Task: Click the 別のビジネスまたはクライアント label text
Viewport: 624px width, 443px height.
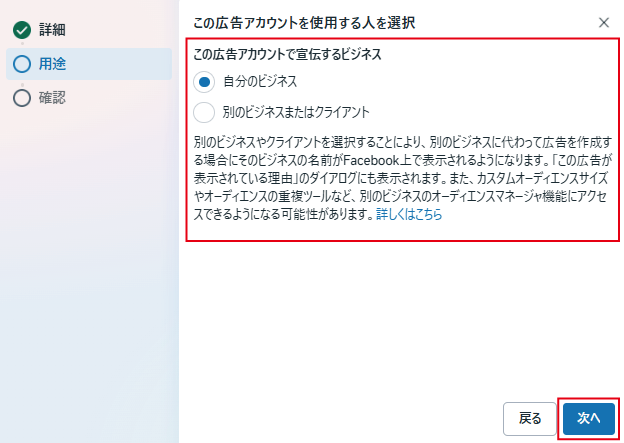Action: click(x=296, y=112)
